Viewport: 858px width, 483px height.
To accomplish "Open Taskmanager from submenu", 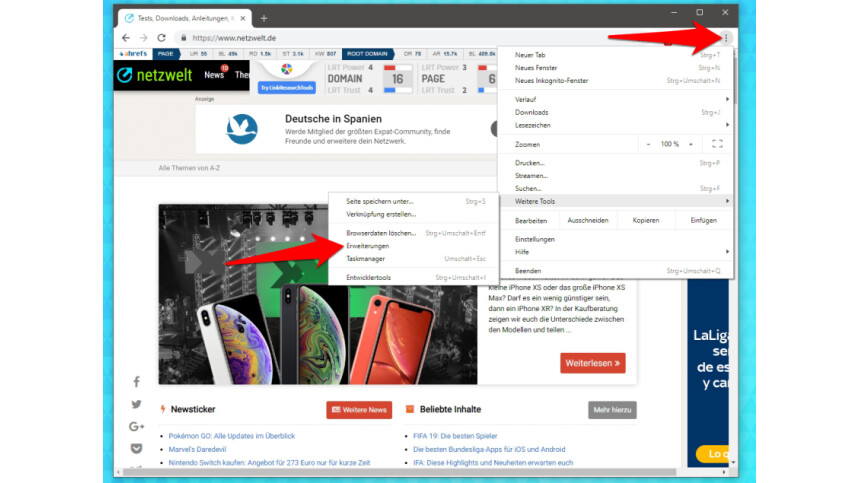I will coord(414,259).
